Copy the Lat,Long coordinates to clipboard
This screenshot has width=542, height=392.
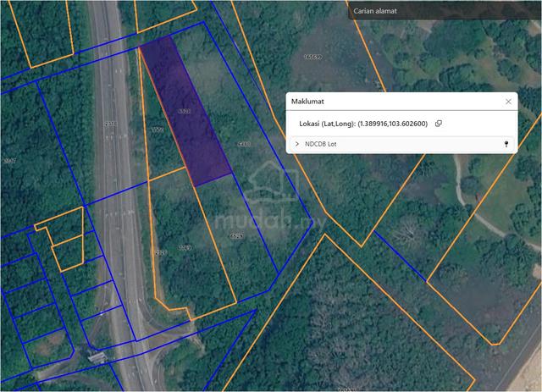(439, 124)
